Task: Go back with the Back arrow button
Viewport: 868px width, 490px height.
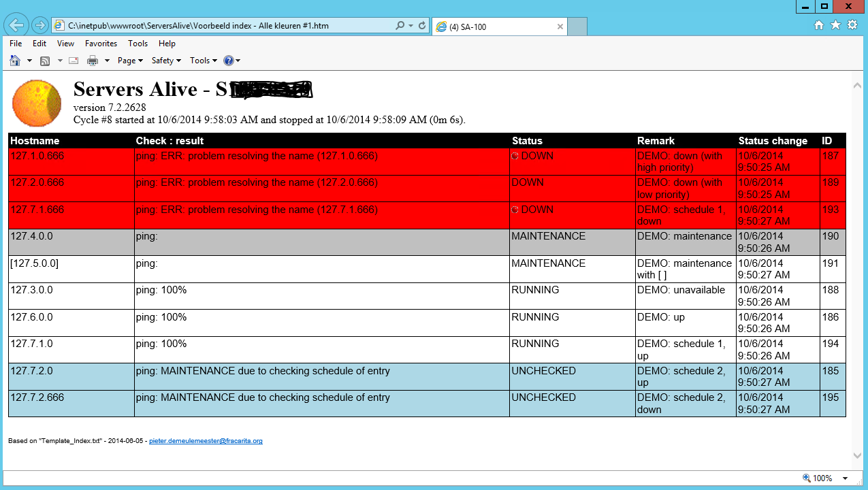Action: pyautogui.click(x=17, y=26)
